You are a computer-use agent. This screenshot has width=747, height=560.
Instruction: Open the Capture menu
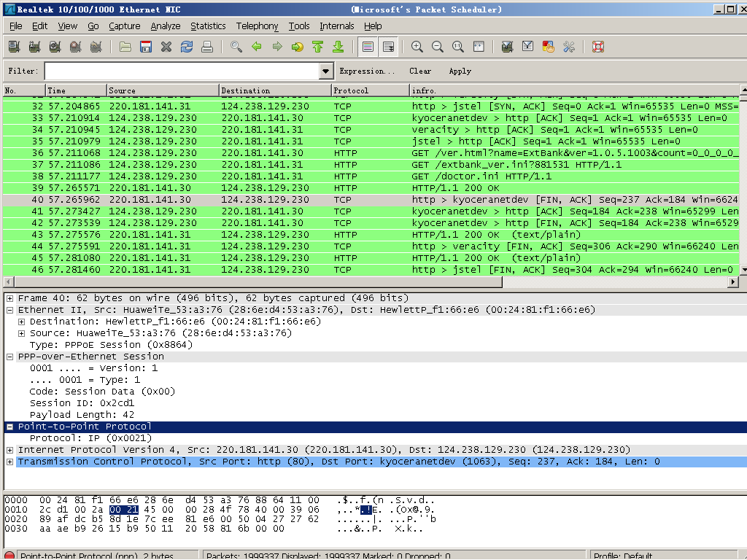(x=124, y=26)
